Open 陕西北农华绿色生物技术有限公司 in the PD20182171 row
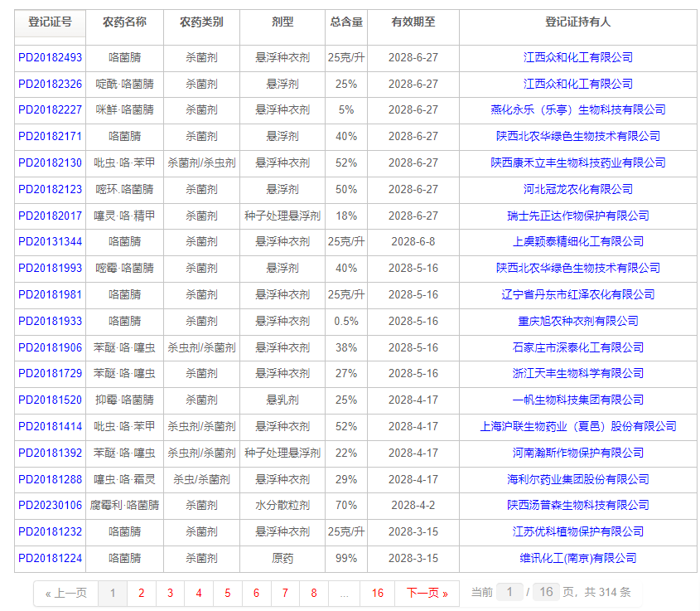 [x=578, y=136]
